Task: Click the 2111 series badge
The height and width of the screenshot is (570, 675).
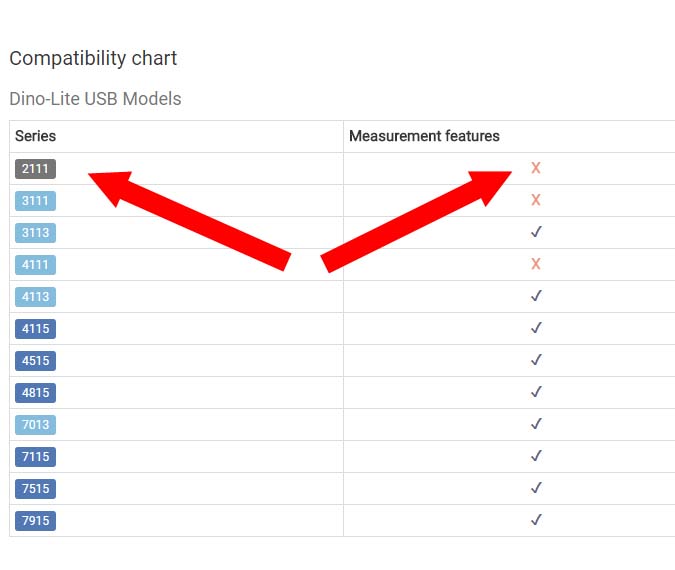Action: [35, 169]
